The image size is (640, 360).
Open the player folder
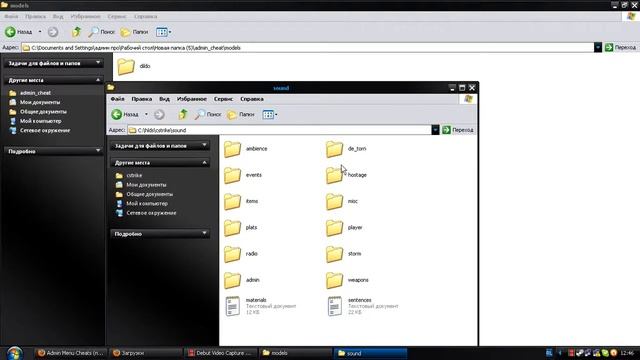pos(344,228)
